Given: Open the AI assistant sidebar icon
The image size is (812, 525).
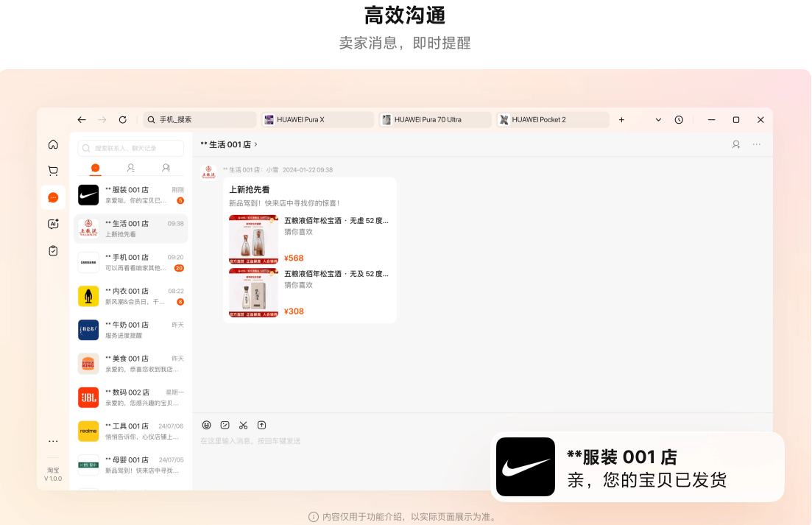Looking at the screenshot, I should [53, 224].
